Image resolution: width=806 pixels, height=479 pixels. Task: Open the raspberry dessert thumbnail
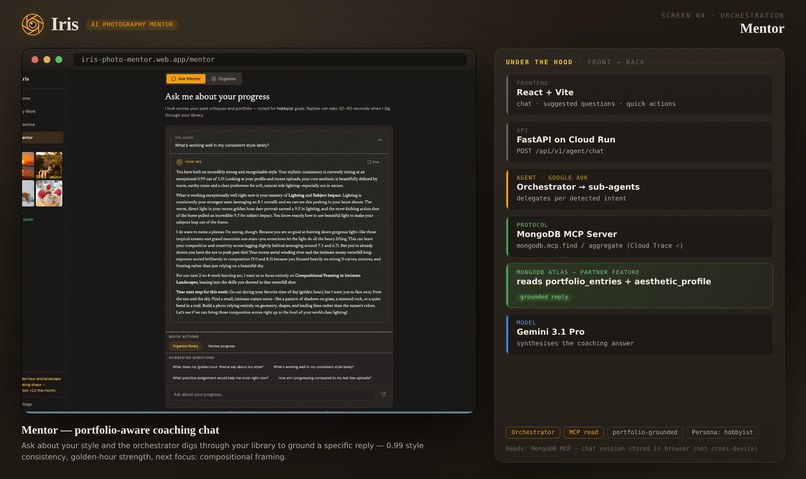click(x=49, y=193)
